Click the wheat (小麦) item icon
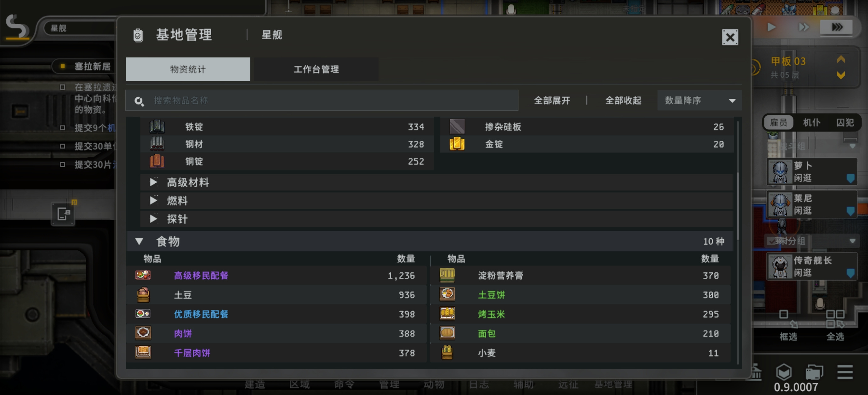This screenshot has height=395, width=868. click(x=447, y=353)
